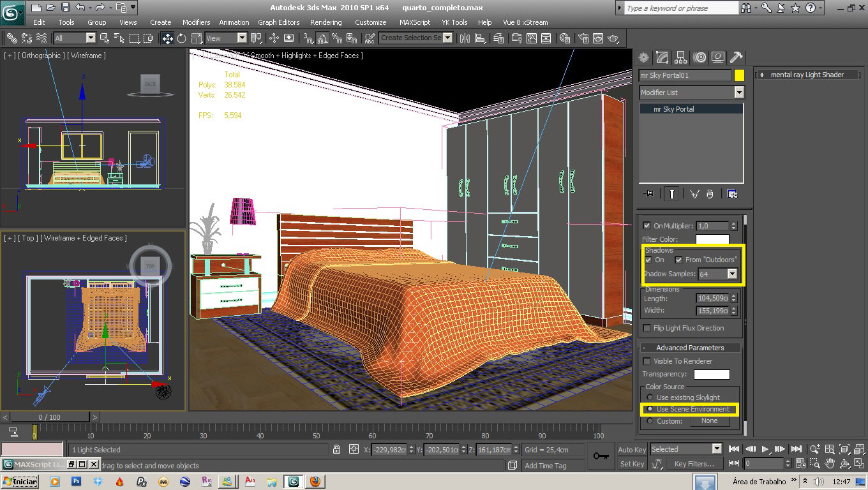The width and height of the screenshot is (868, 490).
Task: Click the Select and Link icon
Action: point(11,38)
